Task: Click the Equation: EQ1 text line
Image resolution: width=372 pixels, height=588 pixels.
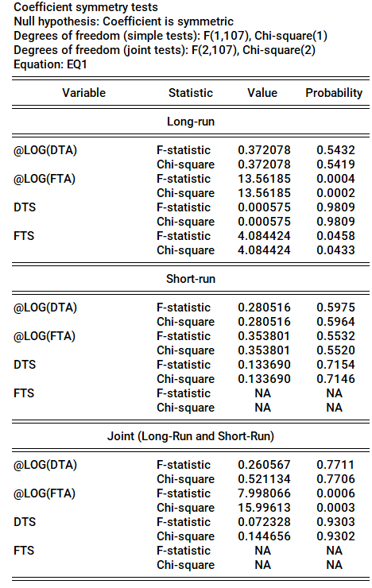Action: click(50, 64)
